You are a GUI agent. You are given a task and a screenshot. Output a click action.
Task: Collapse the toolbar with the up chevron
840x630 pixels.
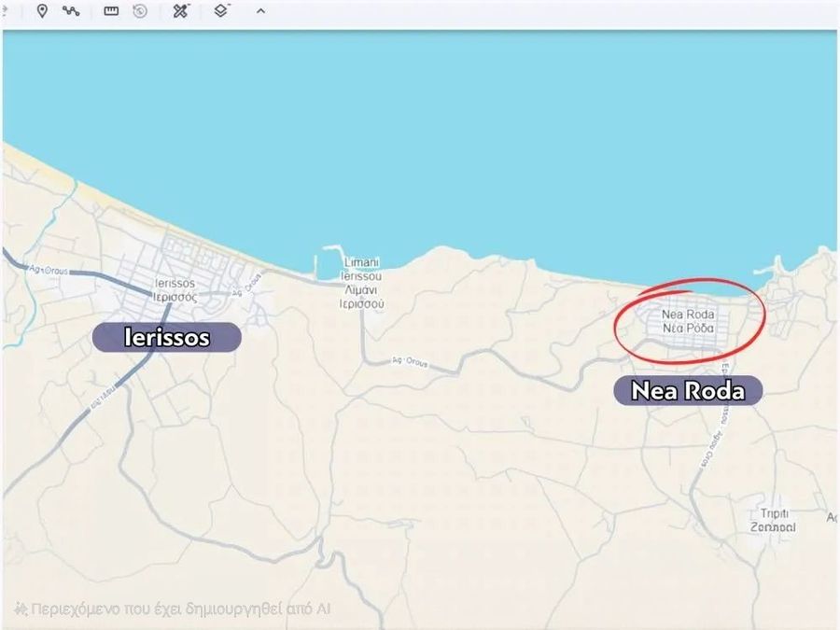pyautogui.click(x=260, y=11)
